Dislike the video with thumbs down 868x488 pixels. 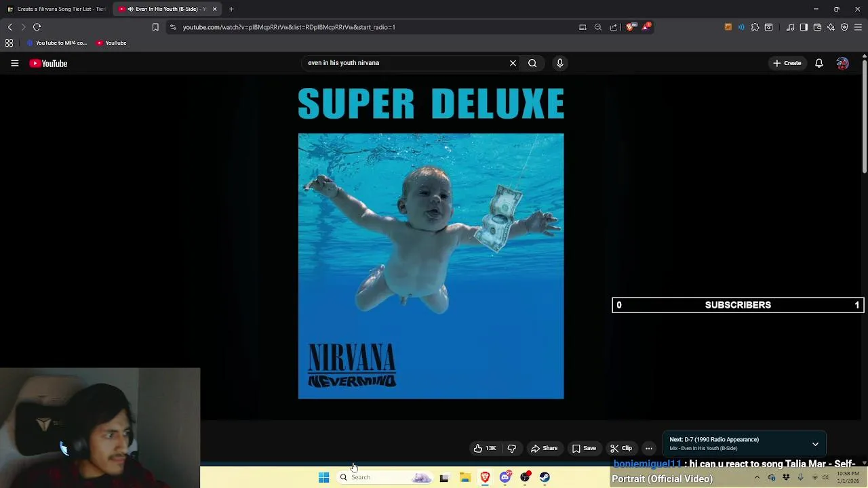(x=512, y=448)
